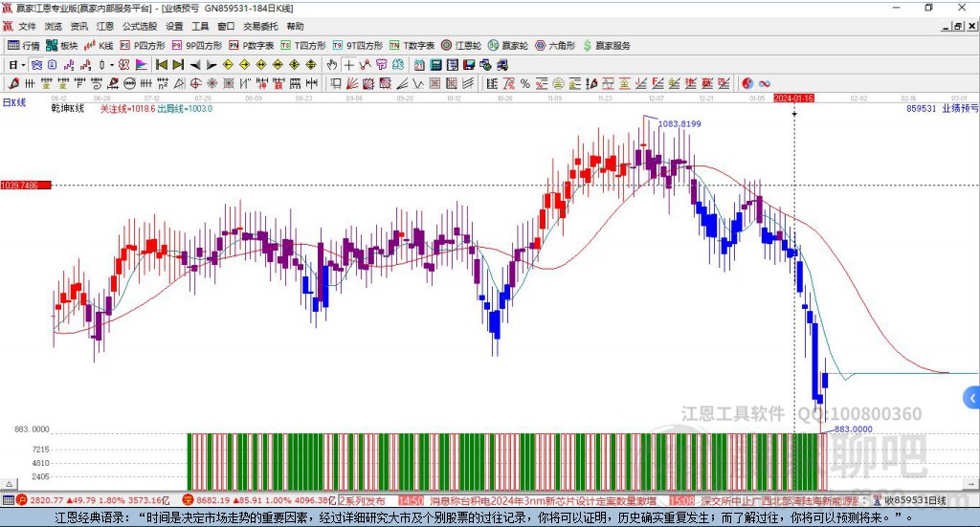Click the 板块 sector toolbar button
The height and width of the screenshot is (527, 980).
(x=62, y=45)
